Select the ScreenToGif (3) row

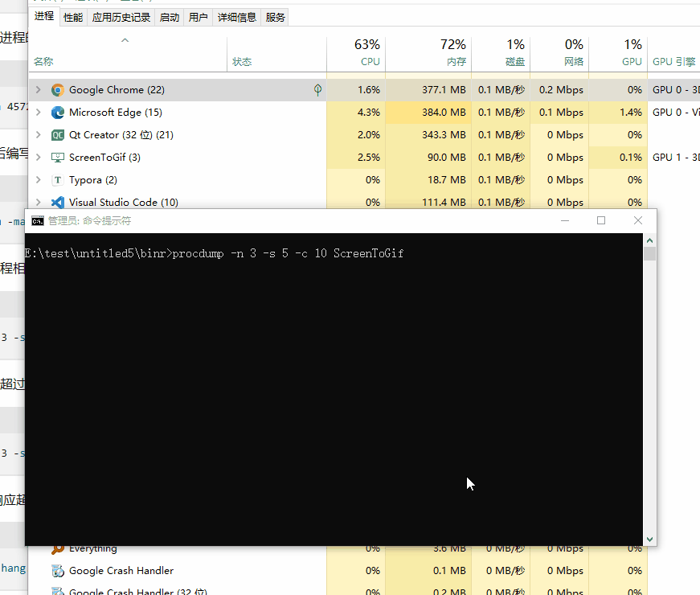[x=364, y=158]
